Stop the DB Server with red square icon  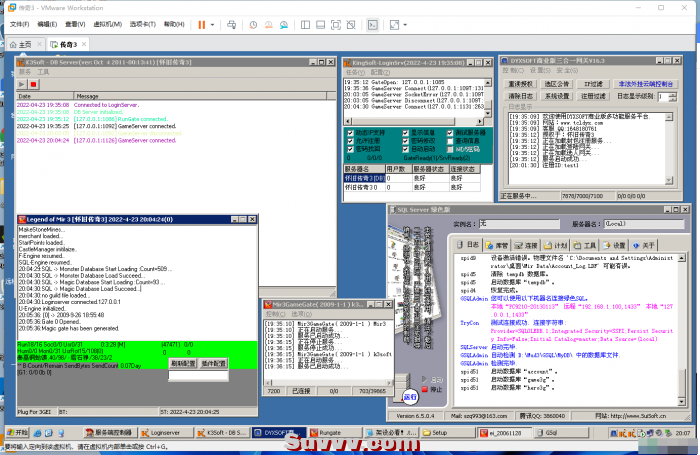[33, 84]
